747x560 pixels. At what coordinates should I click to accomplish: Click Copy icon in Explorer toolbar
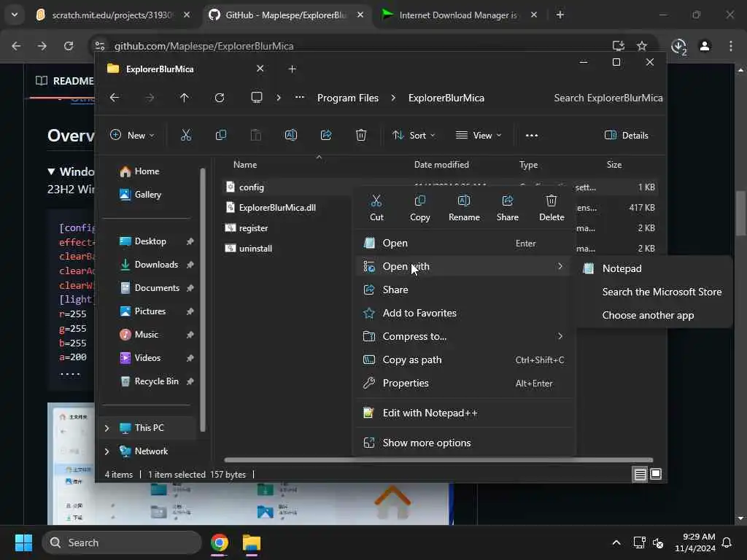[221, 135]
